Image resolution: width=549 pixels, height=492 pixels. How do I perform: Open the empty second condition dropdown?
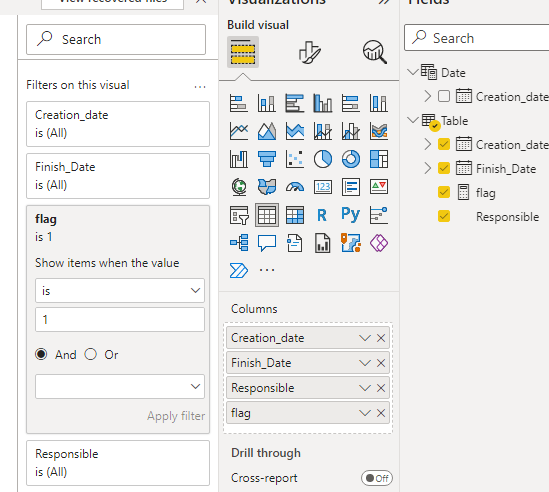click(x=120, y=386)
